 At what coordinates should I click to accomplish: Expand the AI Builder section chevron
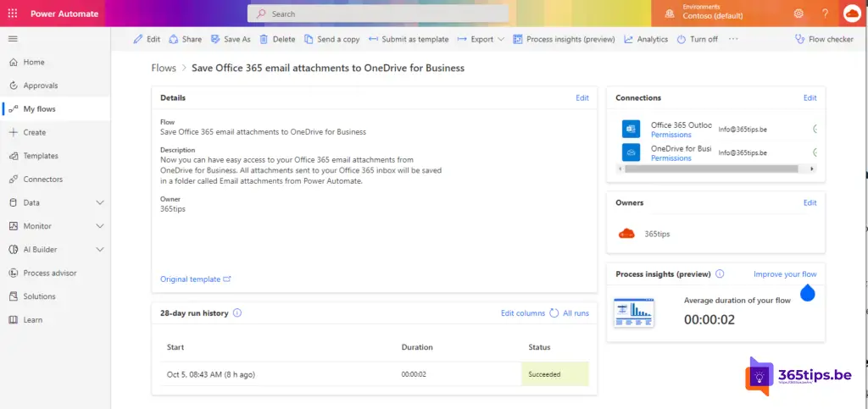click(100, 249)
